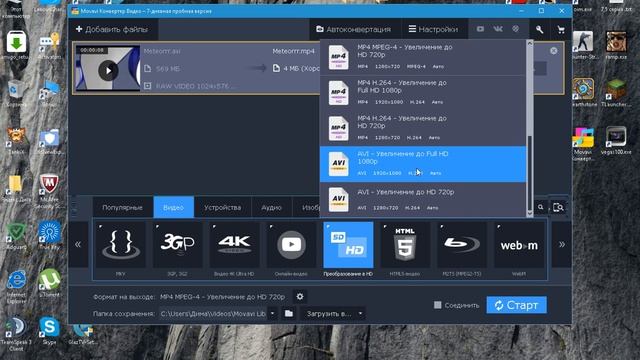This screenshot has width=640, height=360.
Task: Open the VK social icon in the toolbar
Action: tap(498, 29)
